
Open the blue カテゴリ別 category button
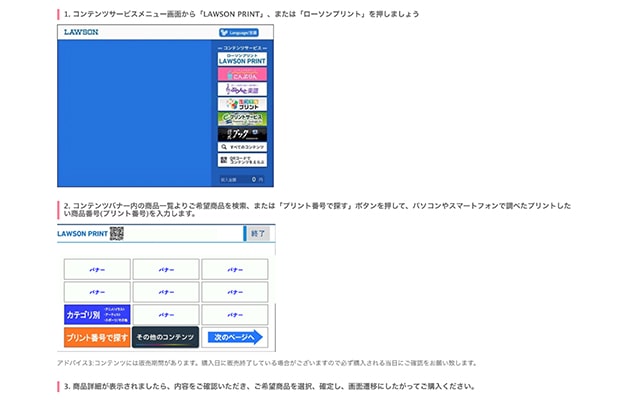[97, 315]
